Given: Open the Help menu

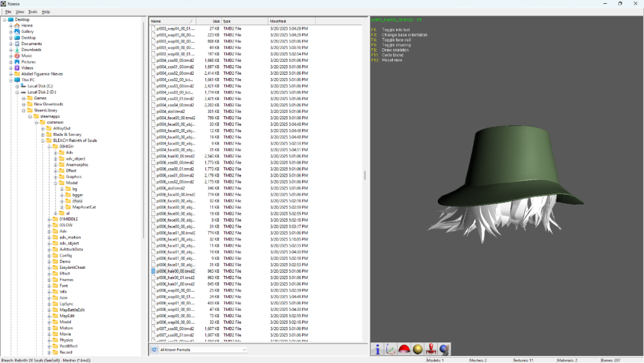Looking at the screenshot, I should click(x=46, y=12).
